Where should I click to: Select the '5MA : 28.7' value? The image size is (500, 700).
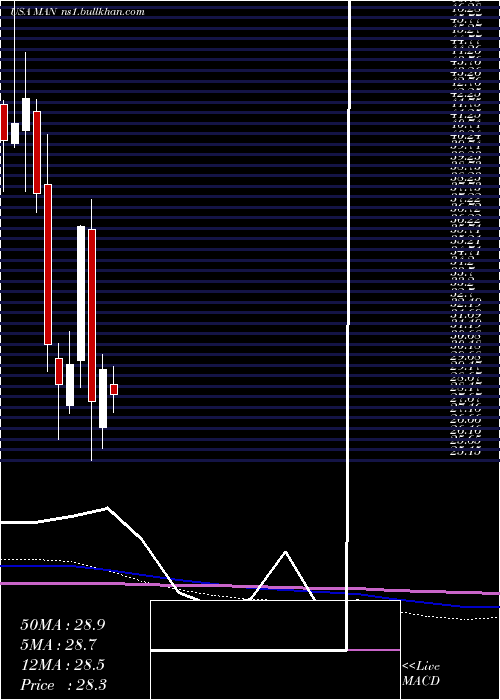tap(58, 645)
